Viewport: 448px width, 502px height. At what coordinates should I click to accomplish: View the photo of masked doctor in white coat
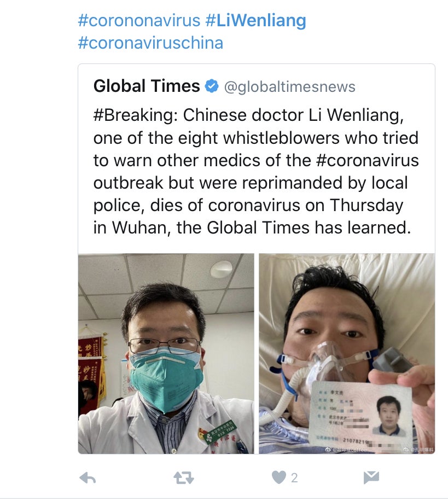click(x=166, y=353)
